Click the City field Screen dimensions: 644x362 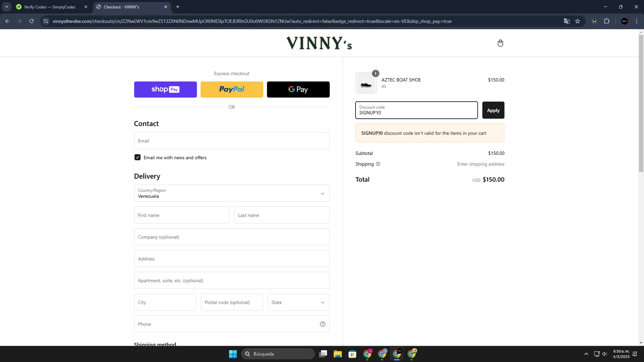click(165, 302)
